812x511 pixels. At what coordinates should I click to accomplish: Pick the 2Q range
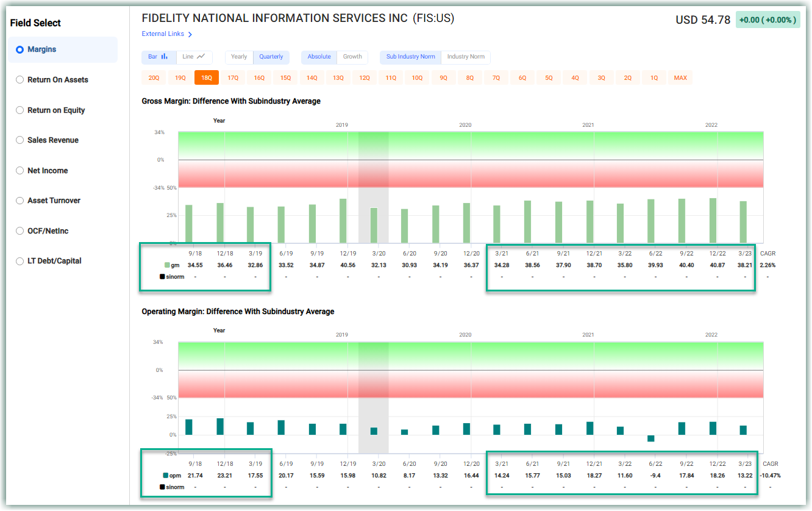coord(628,78)
